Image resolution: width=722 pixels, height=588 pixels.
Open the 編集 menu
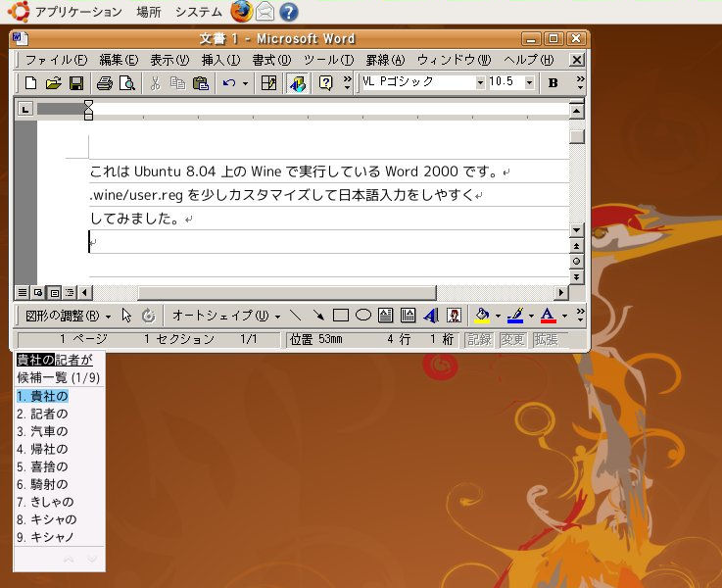pyautogui.click(x=119, y=60)
